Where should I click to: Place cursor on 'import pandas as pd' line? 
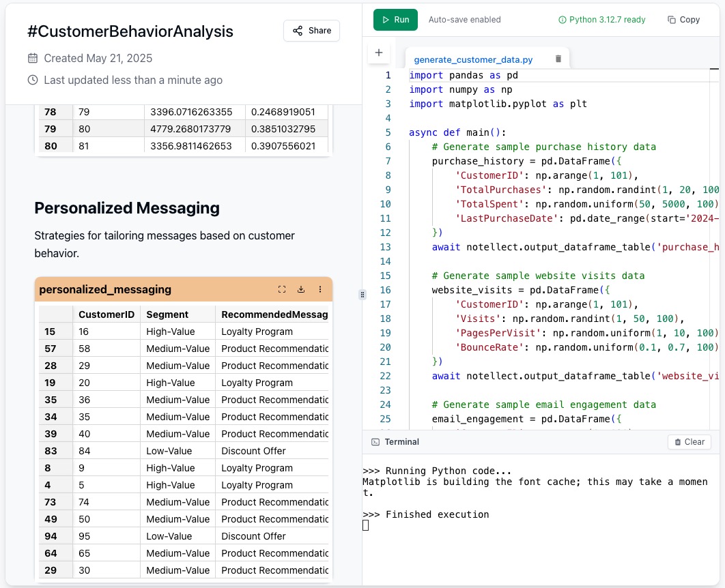(x=464, y=75)
